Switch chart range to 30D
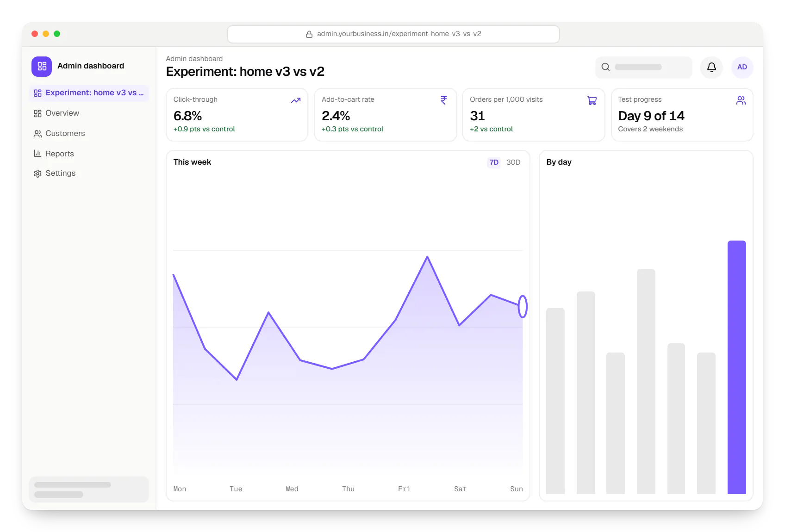Image resolution: width=785 pixels, height=532 pixels. [x=513, y=162]
